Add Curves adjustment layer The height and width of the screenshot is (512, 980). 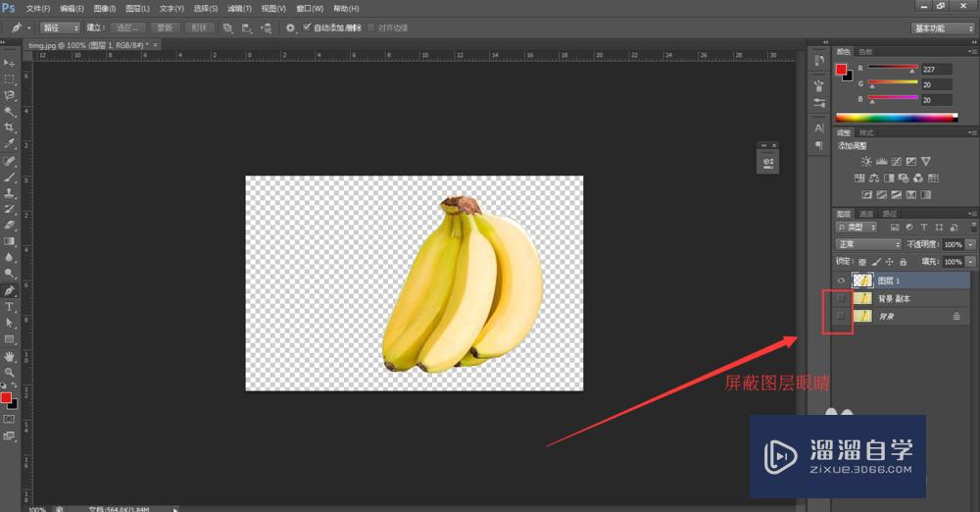[897, 162]
